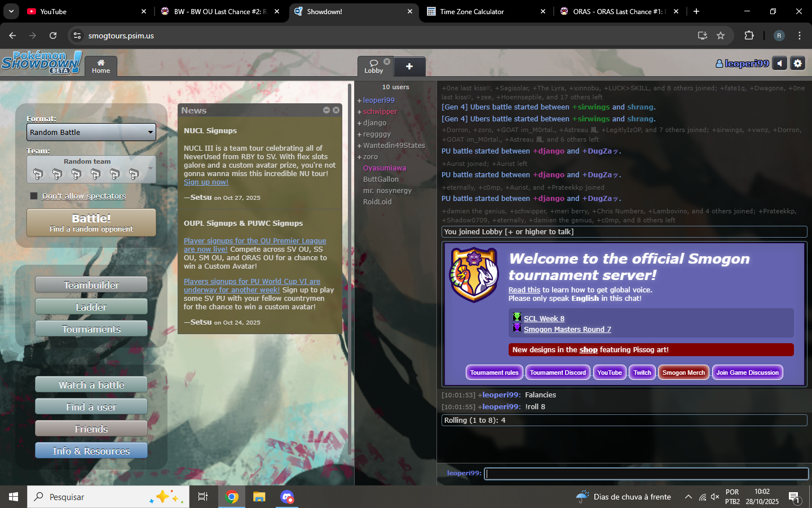
Task: Minimize the News panel
Action: [326, 110]
